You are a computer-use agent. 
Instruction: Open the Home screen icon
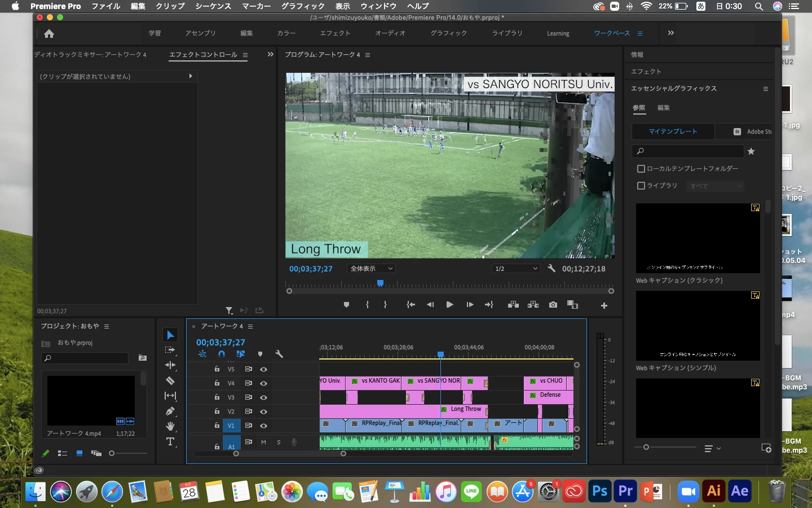49,33
